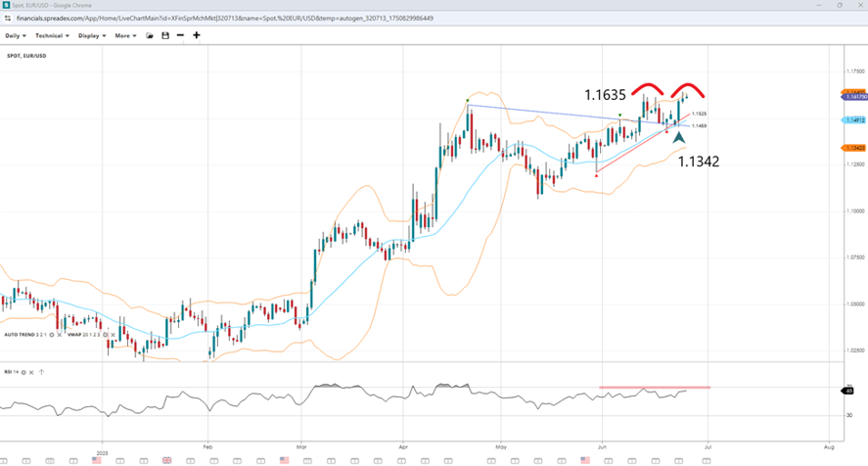Select the red horizontal line on RSI panel
The height and width of the screenshot is (466, 868).
pyautogui.click(x=654, y=388)
